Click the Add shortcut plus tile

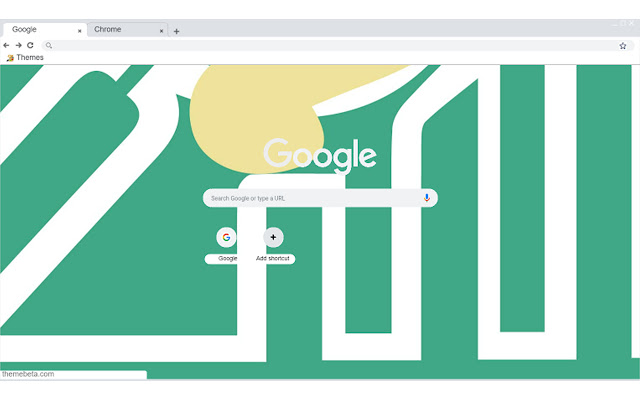(273, 237)
